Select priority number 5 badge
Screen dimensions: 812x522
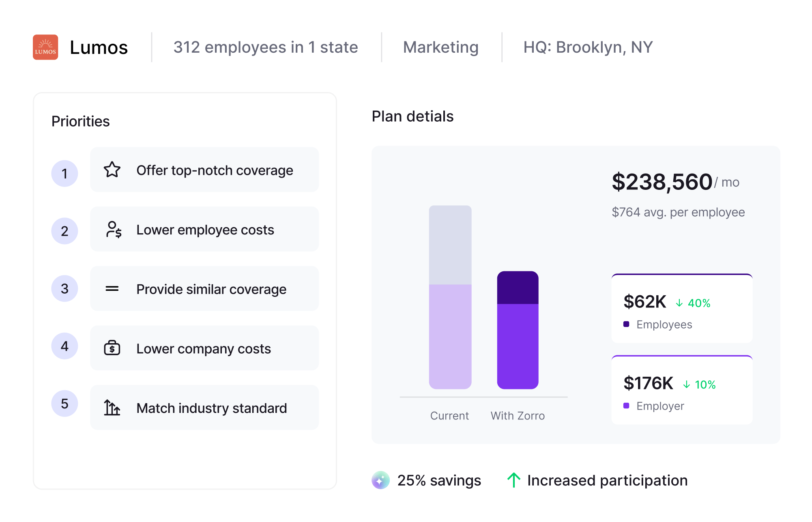[x=64, y=404]
